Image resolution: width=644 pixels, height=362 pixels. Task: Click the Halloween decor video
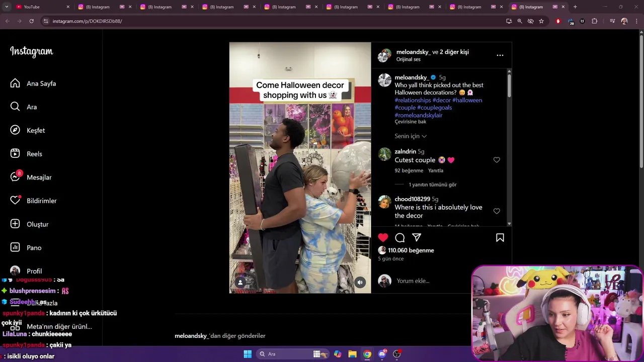tap(300, 167)
